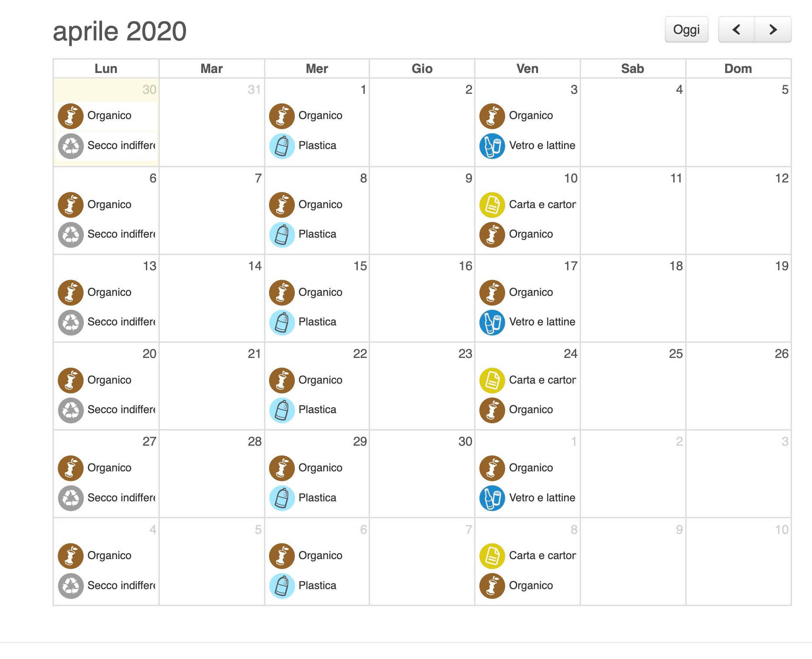Go to the previous month with the left arrow
Viewport: 812px width, 659px height.
736,30
